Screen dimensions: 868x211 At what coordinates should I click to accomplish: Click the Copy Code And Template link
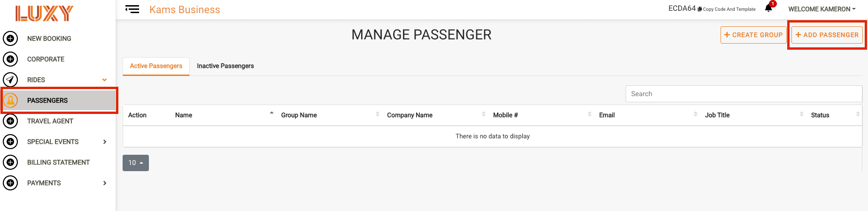tap(729, 9)
